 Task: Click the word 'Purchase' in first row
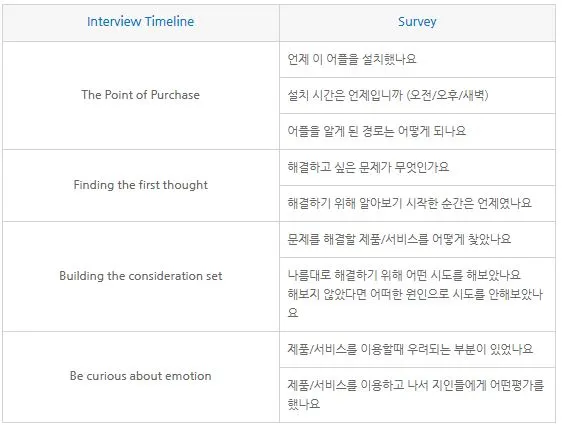click(x=175, y=95)
